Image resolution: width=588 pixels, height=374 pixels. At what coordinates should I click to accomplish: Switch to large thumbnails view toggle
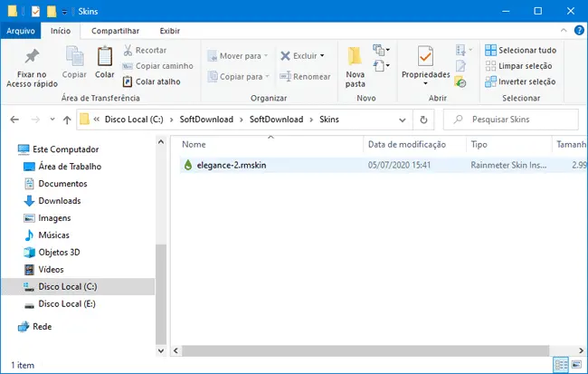click(x=576, y=365)
